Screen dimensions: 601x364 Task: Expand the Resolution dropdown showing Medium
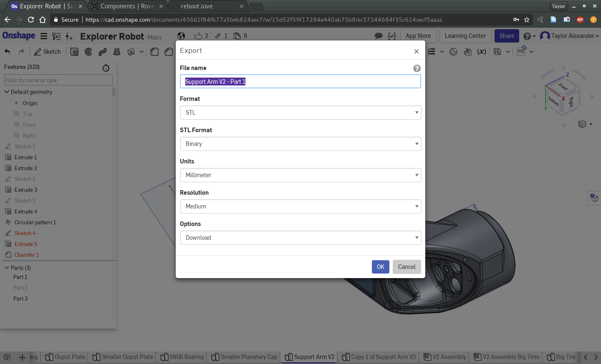(300, 206)
